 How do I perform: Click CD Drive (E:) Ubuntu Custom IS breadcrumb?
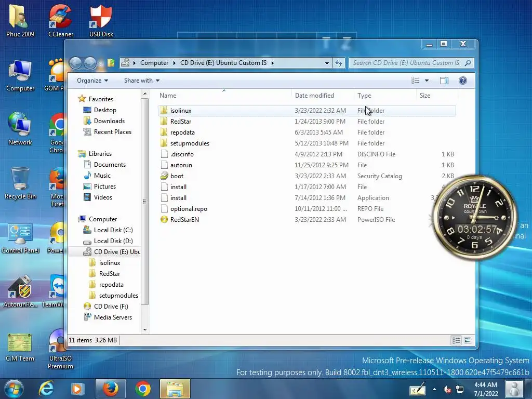tap(223, 63)
